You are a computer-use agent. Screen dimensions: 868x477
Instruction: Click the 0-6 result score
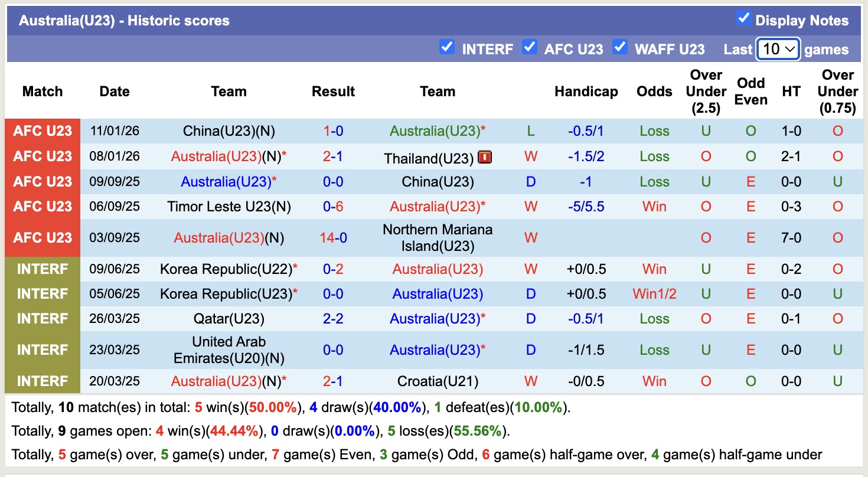point(333,207)
